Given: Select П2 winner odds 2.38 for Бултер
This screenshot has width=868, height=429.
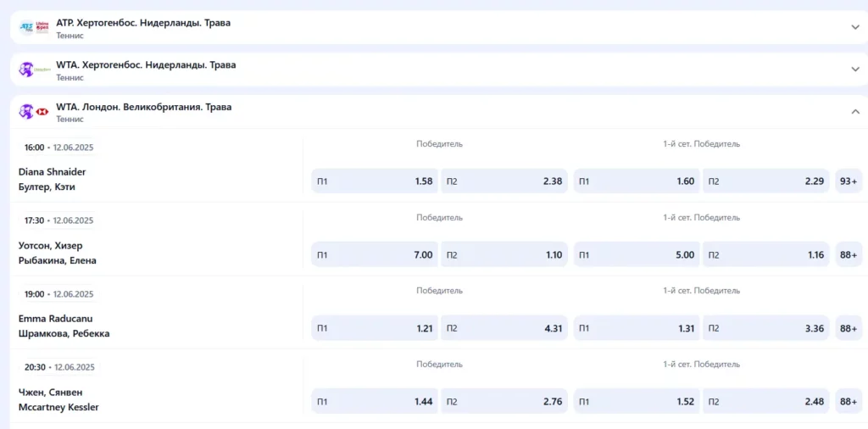Looking at the screenshot, I should [504, 181].
